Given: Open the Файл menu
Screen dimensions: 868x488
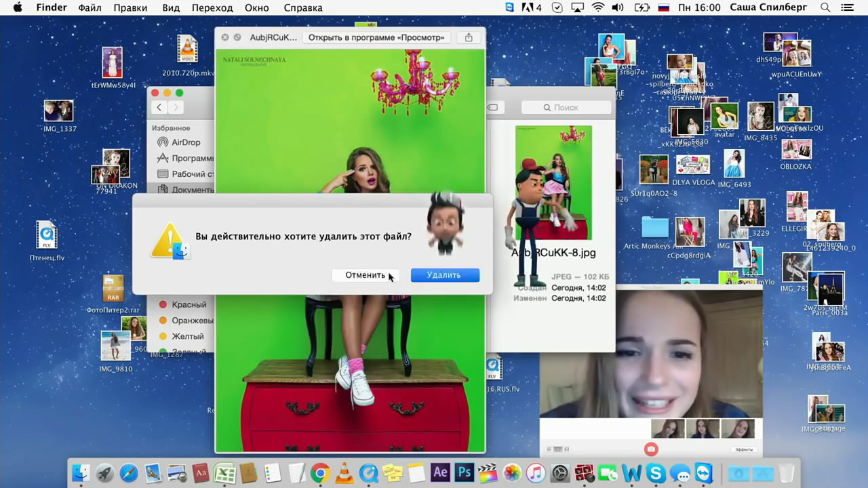Looking at the screenshot, I should pyautogui.click(x=90, y=7).
